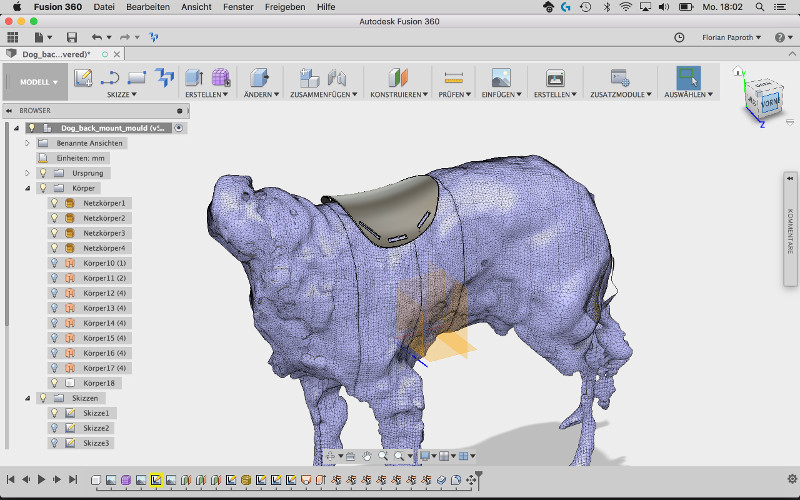Click the Florian Paproth account button
800x500 pixels.
(x=729, y=37)
